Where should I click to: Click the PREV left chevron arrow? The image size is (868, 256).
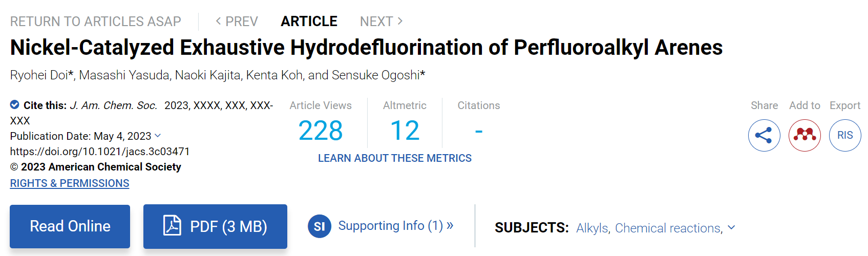219,21
